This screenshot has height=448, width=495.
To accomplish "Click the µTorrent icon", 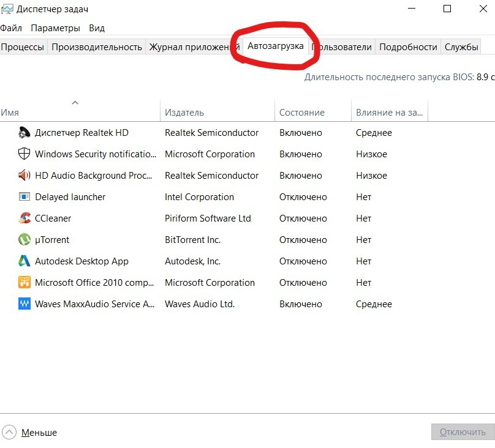I will click(x=24, y=239).
